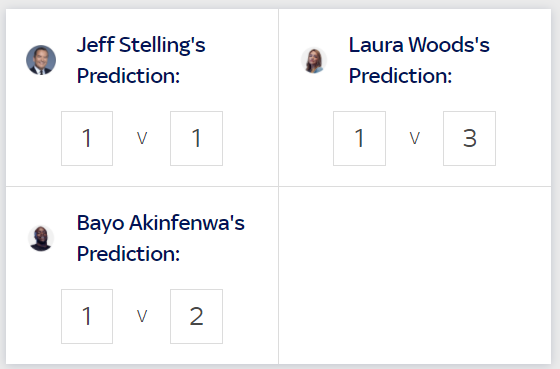Image resolution: width=560 pixels, height=369 pixels.
Task: Click the 'v' between Jeff Stelling's scores
Action: [x=142, y=138]
